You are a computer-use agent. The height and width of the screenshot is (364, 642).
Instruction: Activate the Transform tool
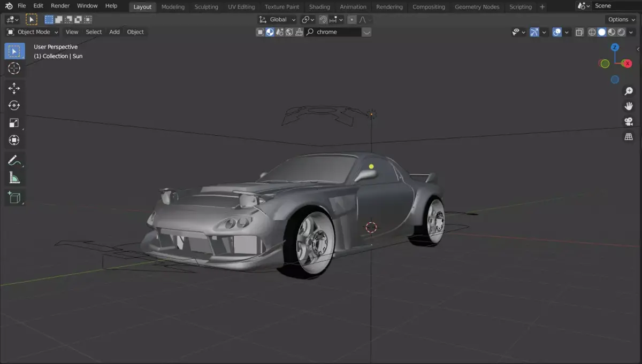(14, 140)
